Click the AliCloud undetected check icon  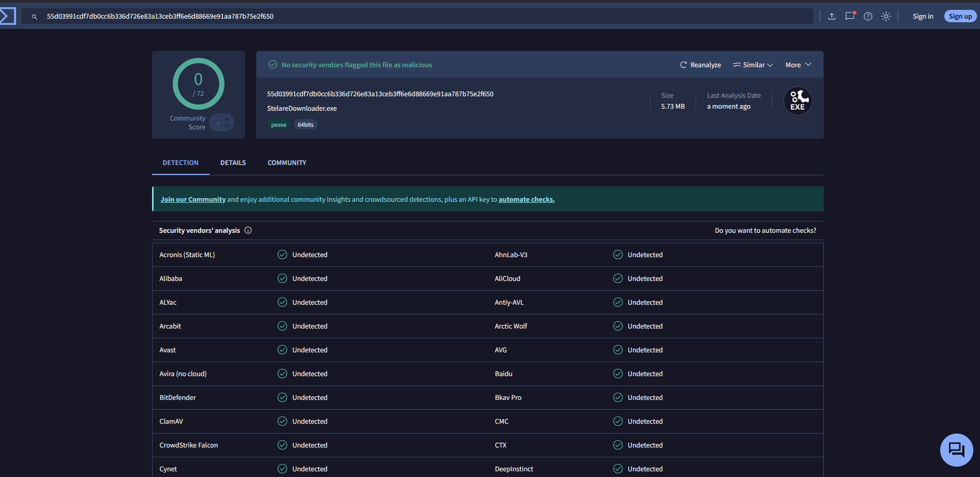(618, 278)
